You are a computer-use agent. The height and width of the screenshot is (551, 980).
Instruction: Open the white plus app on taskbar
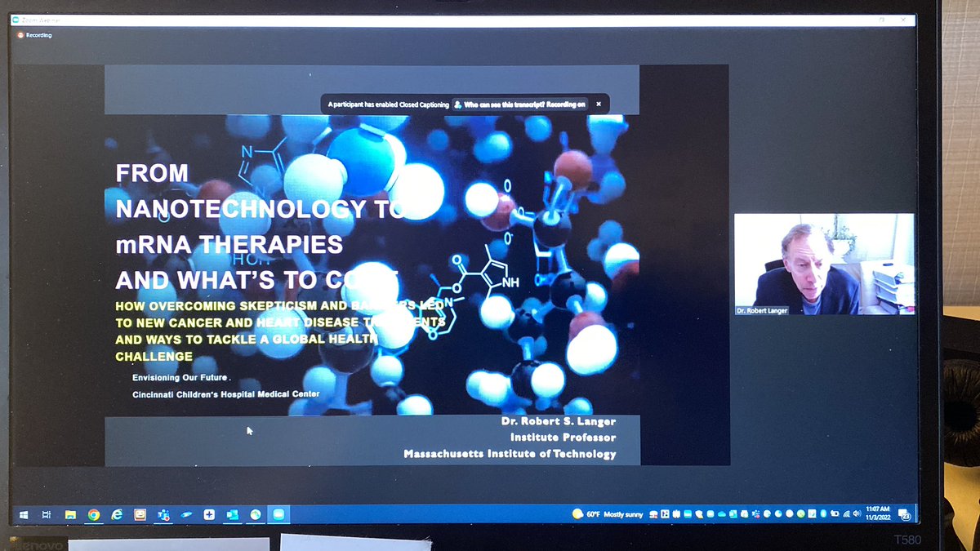click(x=209, y=514)
